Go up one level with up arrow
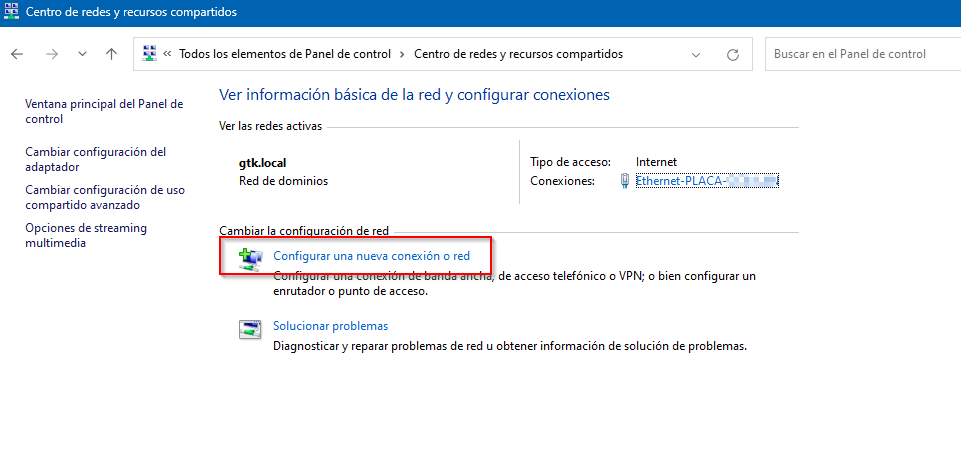The width and height of the screenshot is (961, 475). click(x=111, y=54)
